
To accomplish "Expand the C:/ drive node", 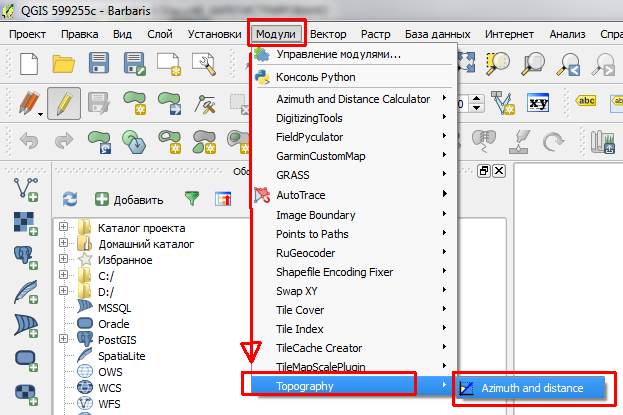I will pyautogui.click(x=63, y=275).
